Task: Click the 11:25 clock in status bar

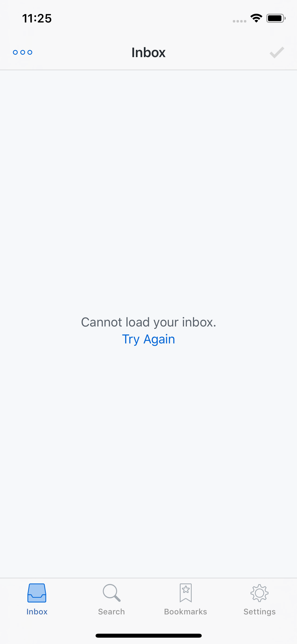Action: pos(37,19)
